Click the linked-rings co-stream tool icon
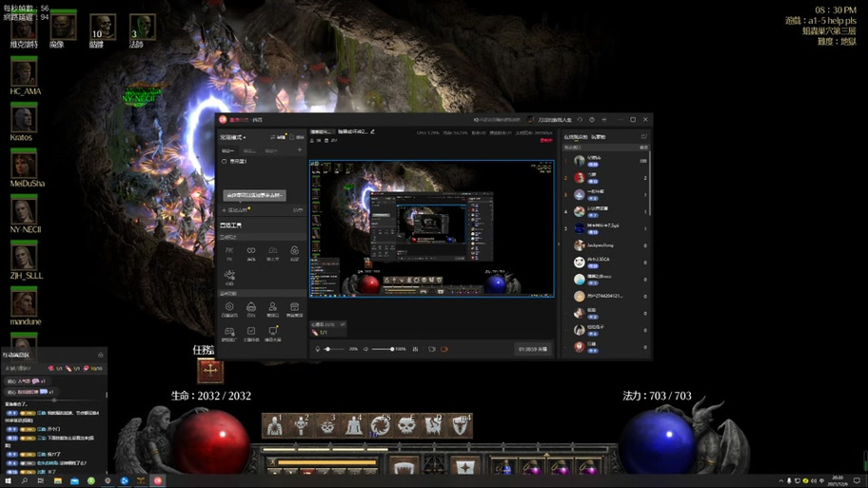The image size is (868, 488). click(x=250, y=253)
